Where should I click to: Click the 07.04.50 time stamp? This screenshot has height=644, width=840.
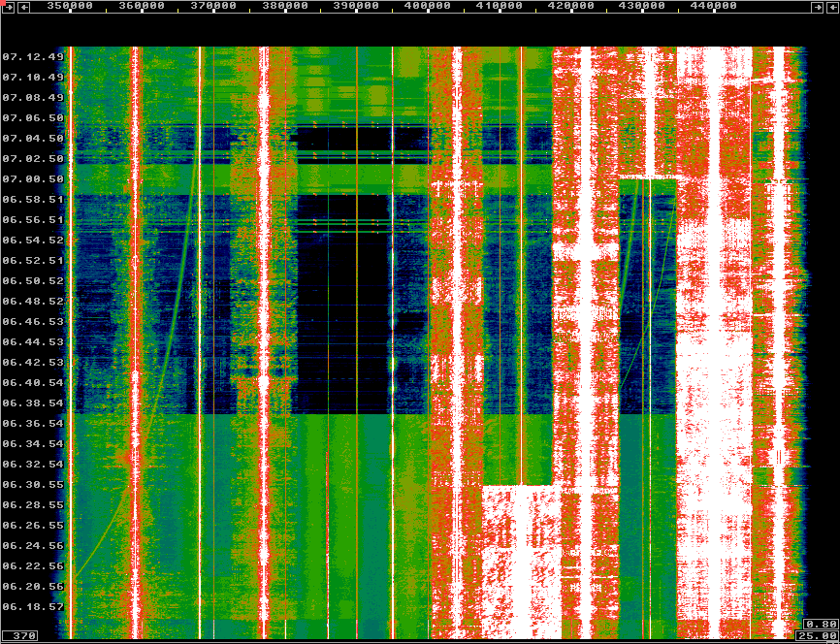pyautogui.click(x=33, y=139)
